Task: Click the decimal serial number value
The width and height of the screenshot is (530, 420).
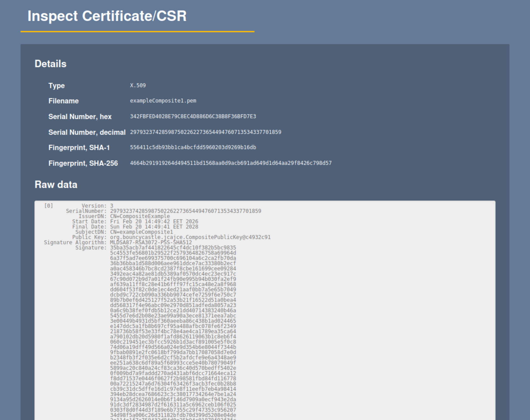Action: click(205, 132)
